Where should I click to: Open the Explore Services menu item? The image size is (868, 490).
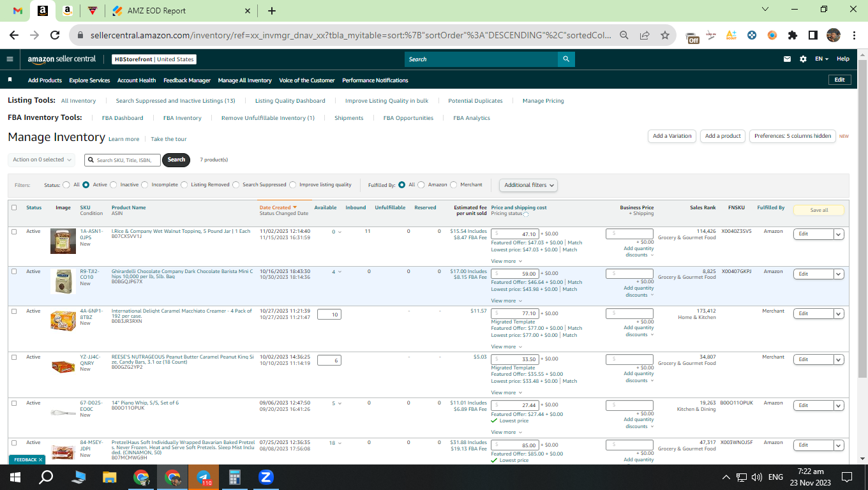(x=89, y=80)
